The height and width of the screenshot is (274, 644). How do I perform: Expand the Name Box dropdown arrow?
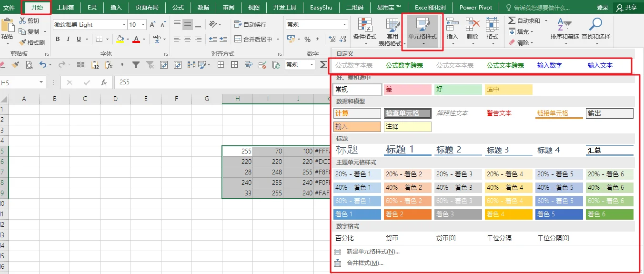(x=42, y=82)
